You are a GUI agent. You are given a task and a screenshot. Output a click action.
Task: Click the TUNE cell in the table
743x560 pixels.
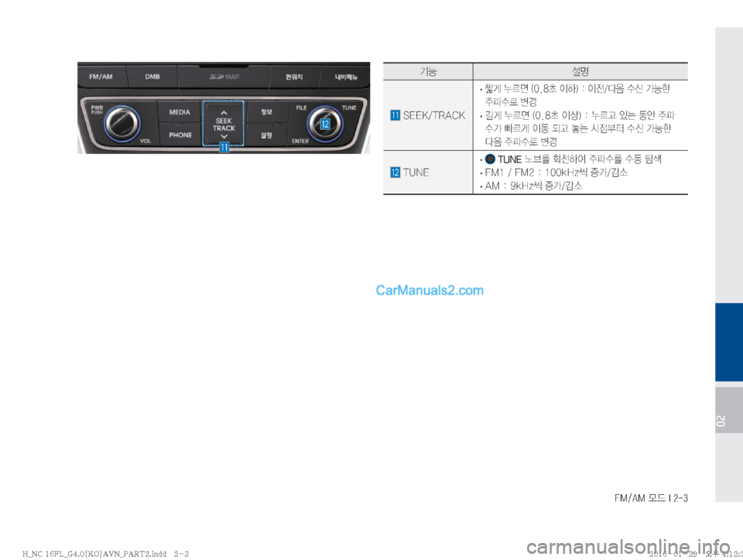coord(428,172)
